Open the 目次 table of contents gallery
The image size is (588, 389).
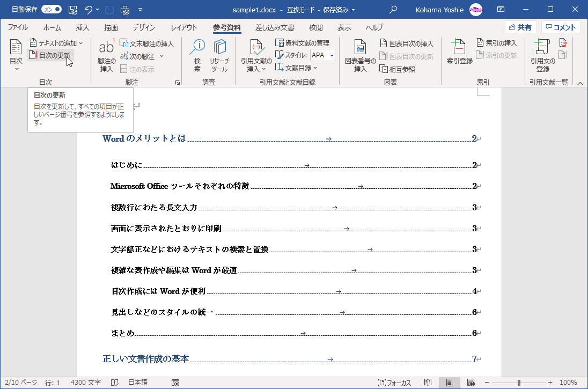pos(16,55)
